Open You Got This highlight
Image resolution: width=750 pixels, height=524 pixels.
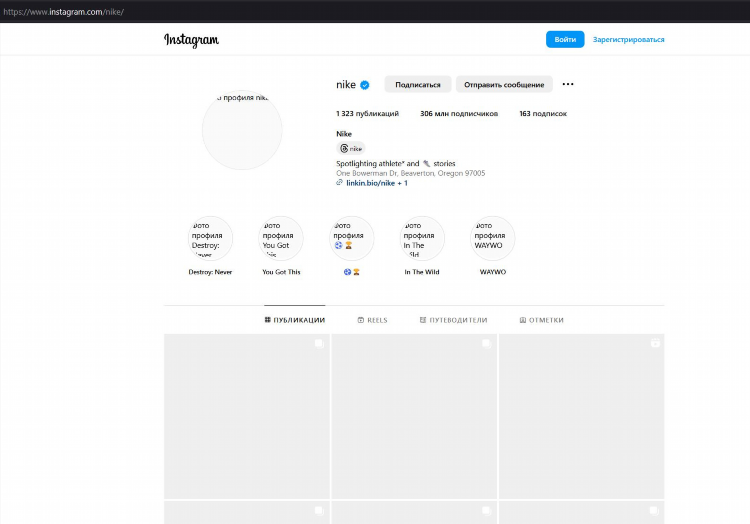tap(281, 238)
